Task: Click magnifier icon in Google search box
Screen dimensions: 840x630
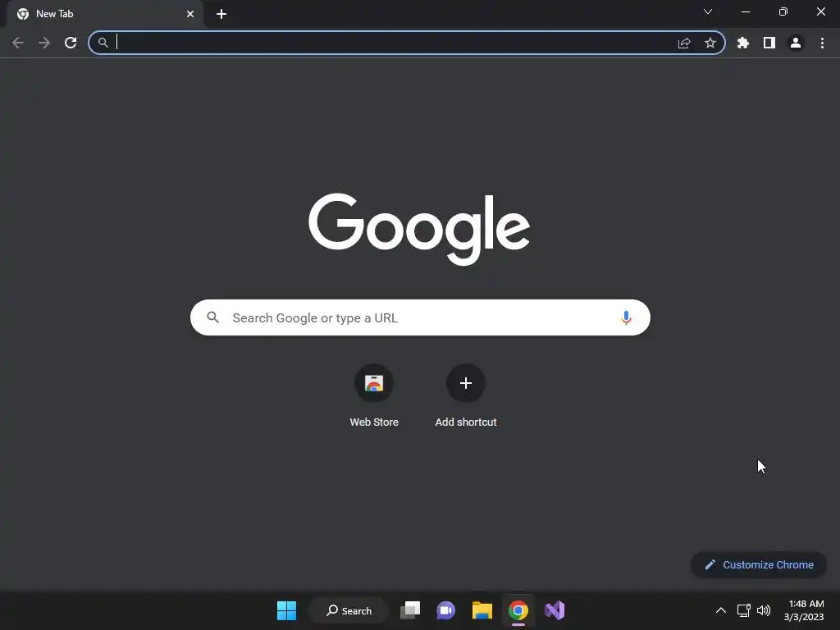Action: tap(212, 317)
